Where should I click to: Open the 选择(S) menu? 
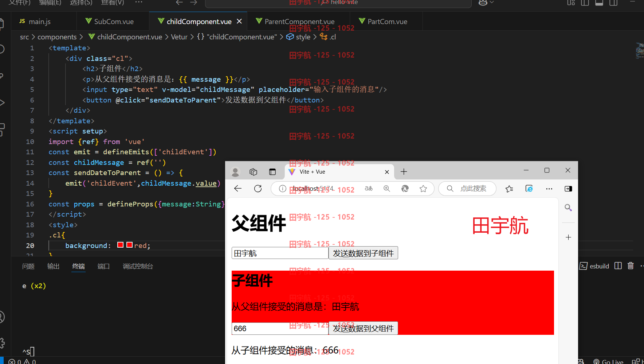pyautogui.click(x=81, y=3)
